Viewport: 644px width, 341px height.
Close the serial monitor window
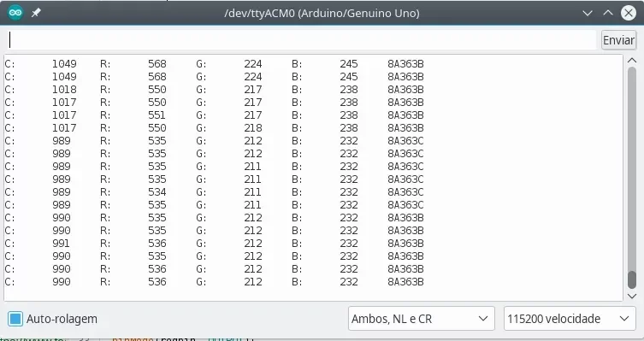[x=629, y=13]
